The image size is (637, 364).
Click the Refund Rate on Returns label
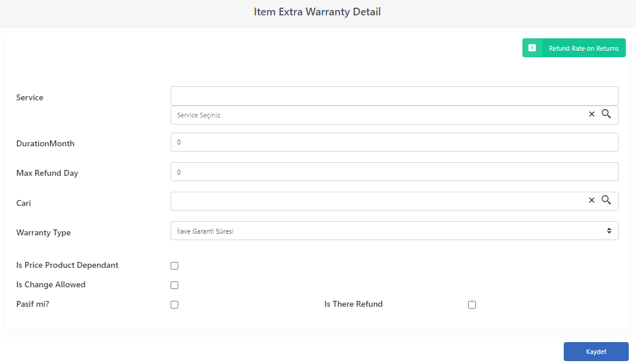point(584,48)
